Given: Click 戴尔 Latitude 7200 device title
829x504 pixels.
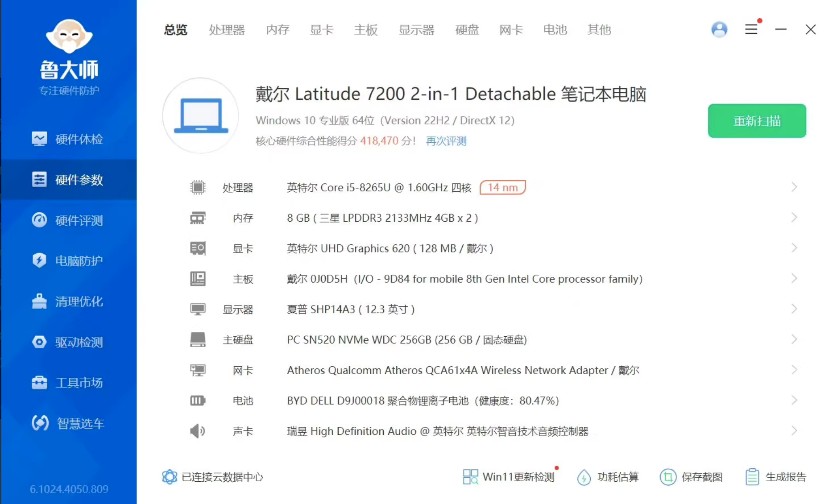Looking at the screenshot, I should 451,94.
